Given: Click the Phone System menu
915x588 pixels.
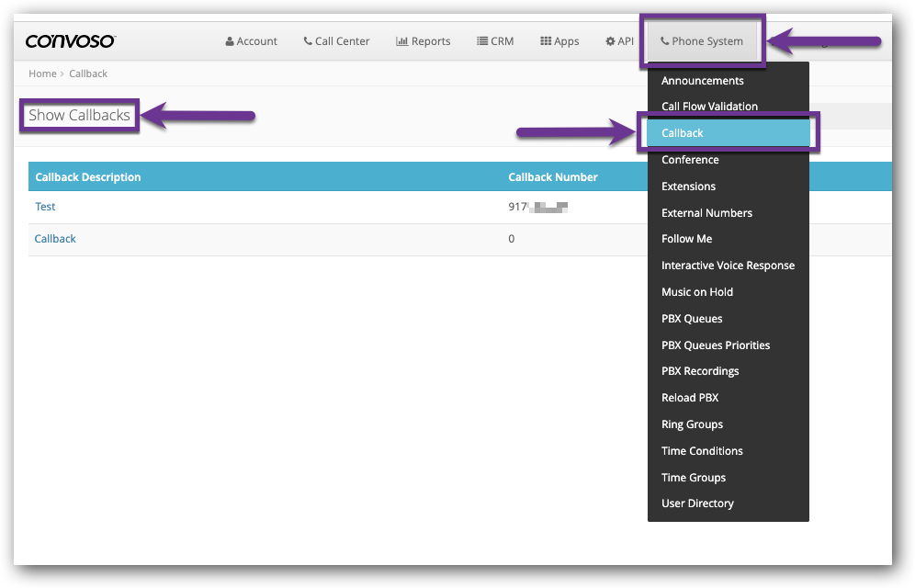Looking at the screenshot, I should coord(703,41).
